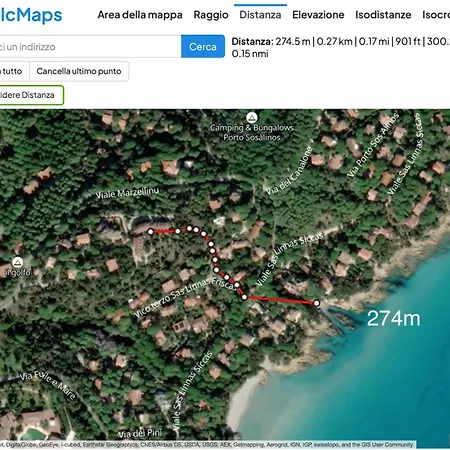450x450 pixels.
Task: Click the 0.15 nmi distance value
Action: point(250,54)
